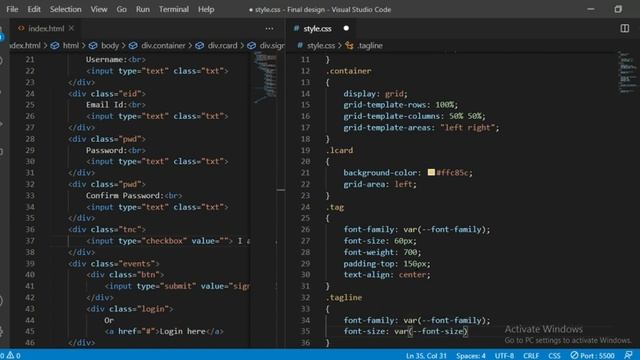Click 'grid-area: left;' in style.css
This screenshot has height=360, width=640.
click(x=380, y=184)
